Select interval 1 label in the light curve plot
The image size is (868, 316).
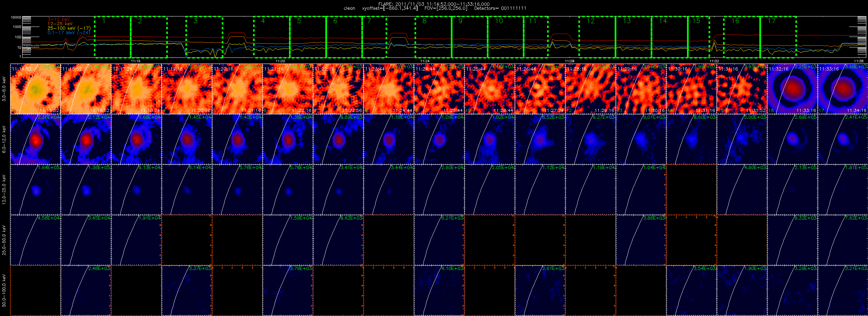(x=104, y=21)
